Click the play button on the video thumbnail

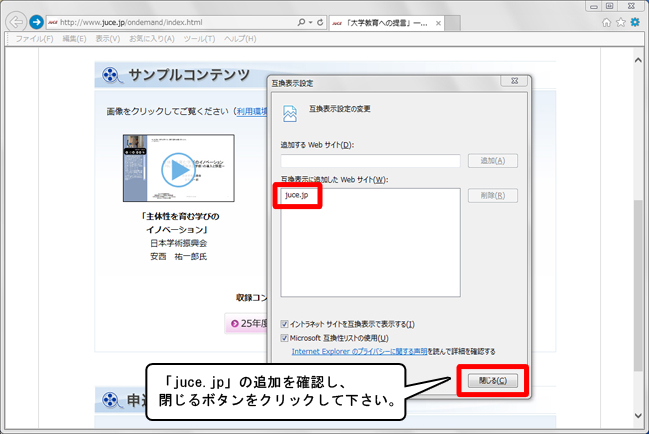[x=178, y=170]
